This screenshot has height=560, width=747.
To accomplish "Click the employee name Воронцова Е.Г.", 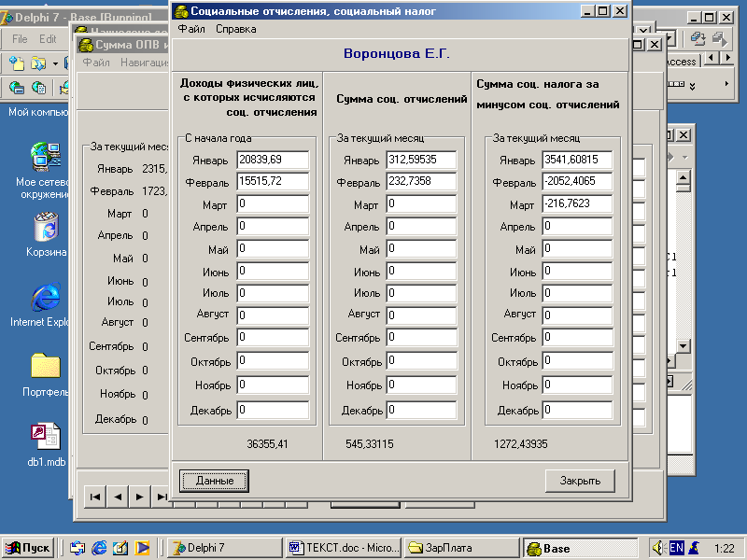I will pyautogui.click(x=396, y=54).
